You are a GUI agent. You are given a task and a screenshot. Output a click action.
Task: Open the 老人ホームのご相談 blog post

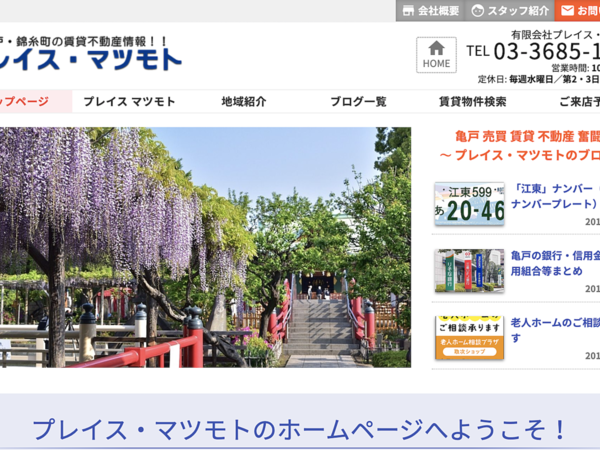point(555,329)
